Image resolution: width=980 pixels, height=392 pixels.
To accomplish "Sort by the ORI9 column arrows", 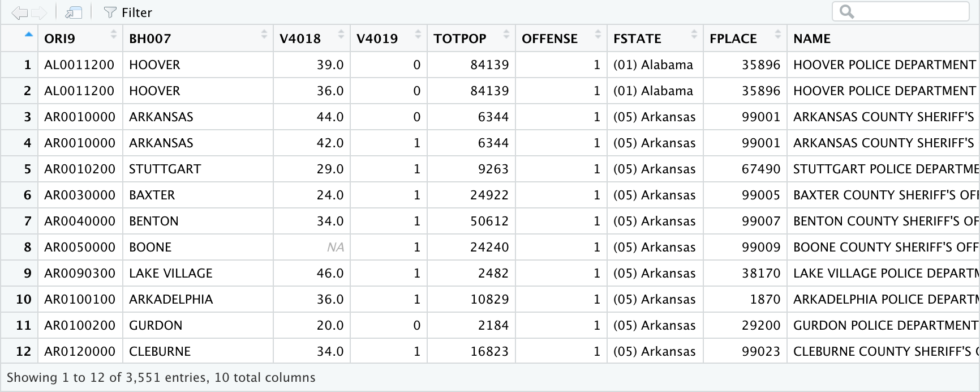I will 113,35.
